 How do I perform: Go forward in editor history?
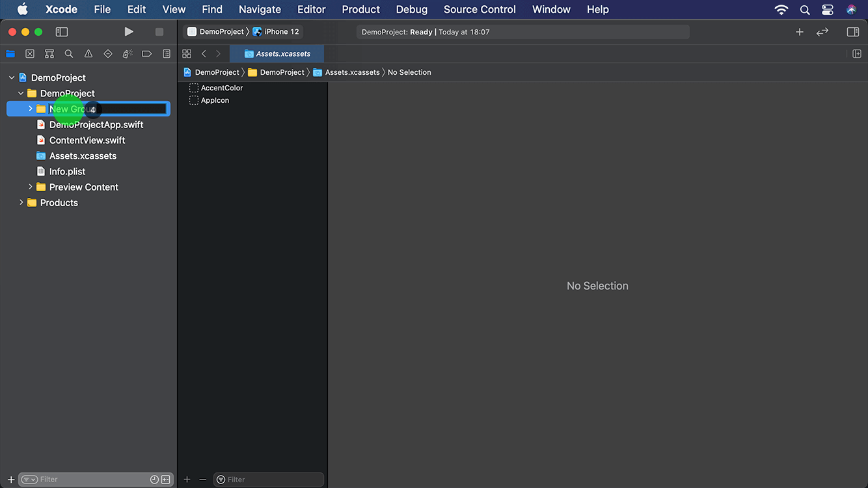(218, 54)
